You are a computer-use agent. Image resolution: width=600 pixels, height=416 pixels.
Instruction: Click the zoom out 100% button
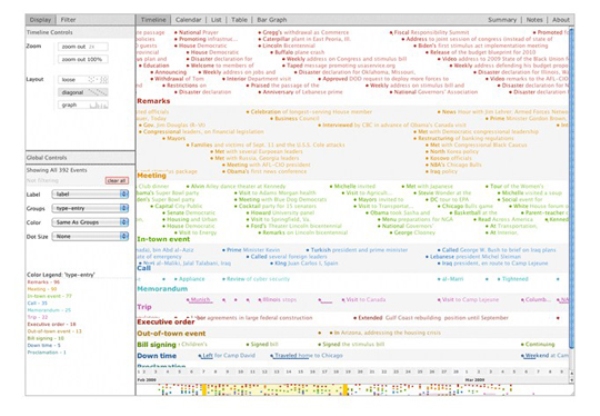coord(84,60)
